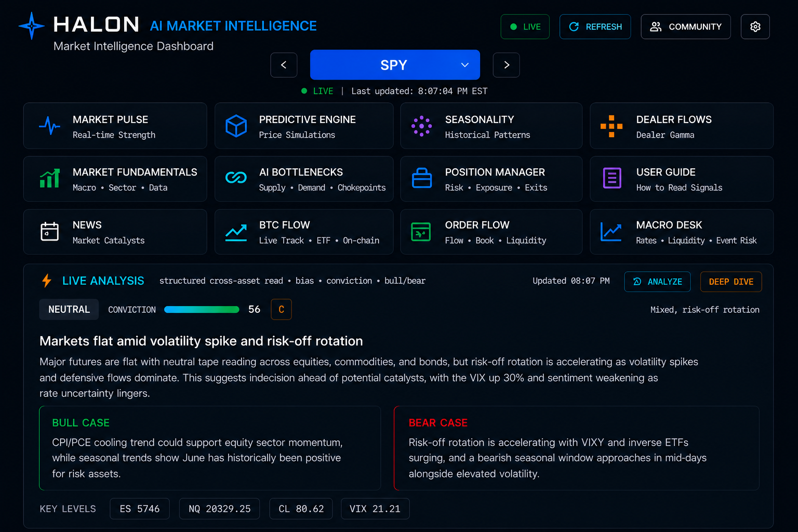Click the 'Supply • Demand • Chokepoints' subtitle

(x=322, y=188)
